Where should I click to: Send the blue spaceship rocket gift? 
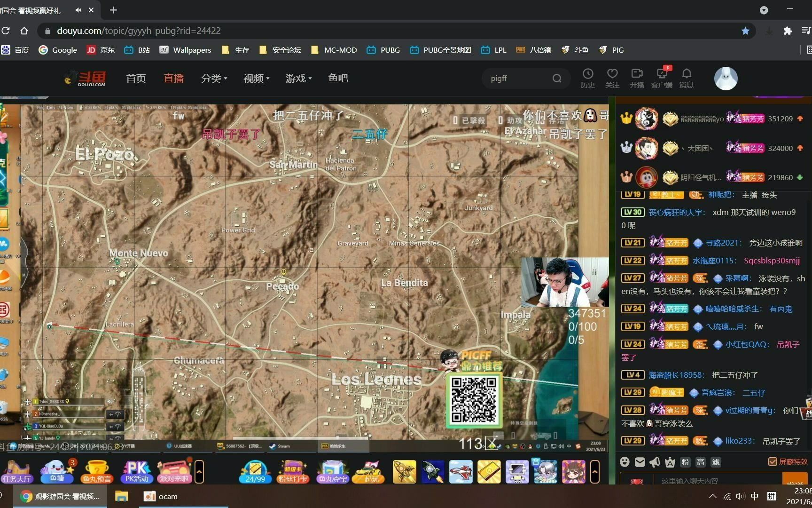pyautogui.click(x=432, y=472)
